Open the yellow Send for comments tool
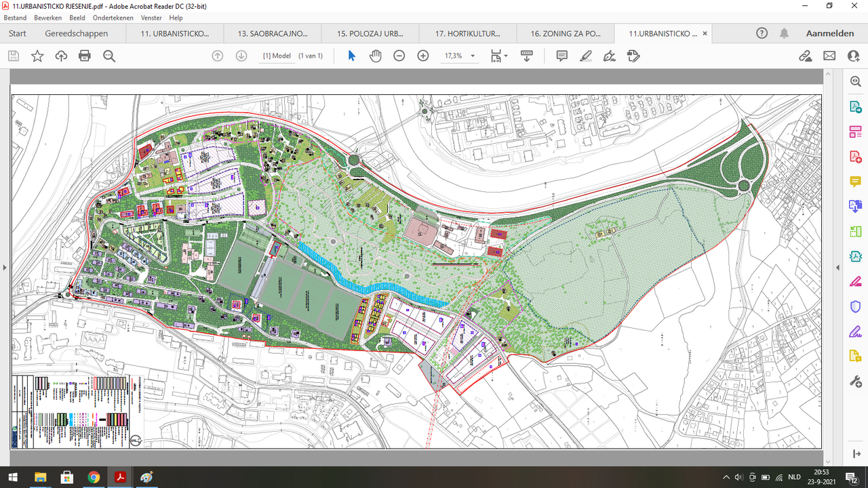Image resolution: width=868 pixels, height=488 pixels. (855, 357)
